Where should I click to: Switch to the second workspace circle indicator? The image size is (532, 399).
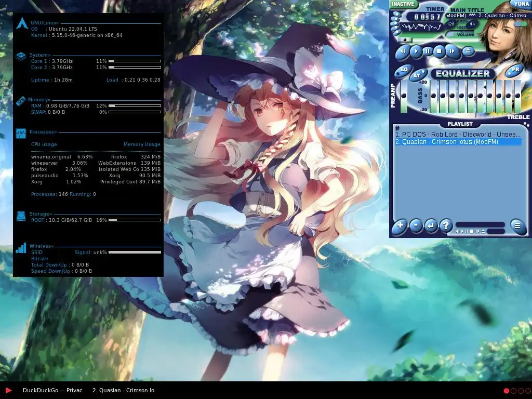(x=513, y=391)
